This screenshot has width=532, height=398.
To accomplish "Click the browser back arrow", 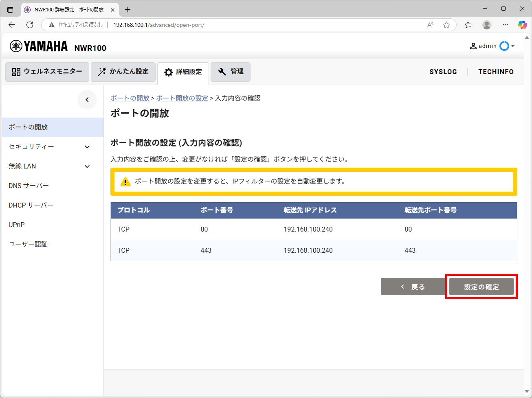I will click(x=12, y=25).
